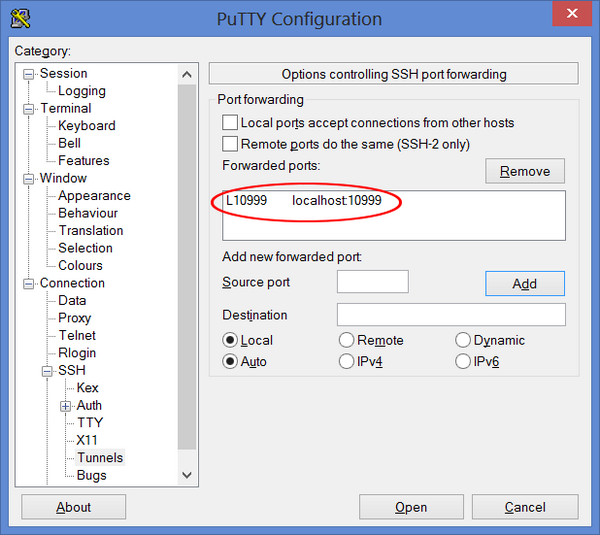Pick the IPv6 protocol option
This screenshot has width=600, height=535.
pos(463,362)
